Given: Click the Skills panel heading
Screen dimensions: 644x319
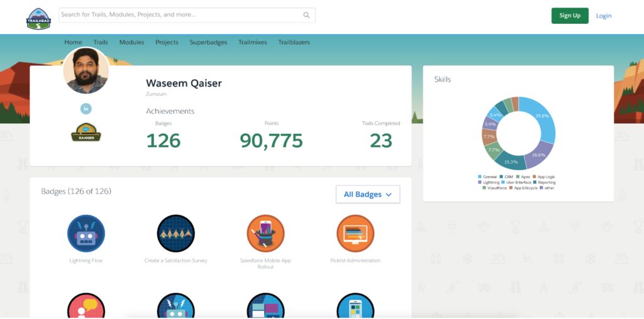Looking at the screenshot, I should pyautogui.click(x=442, y=79).
